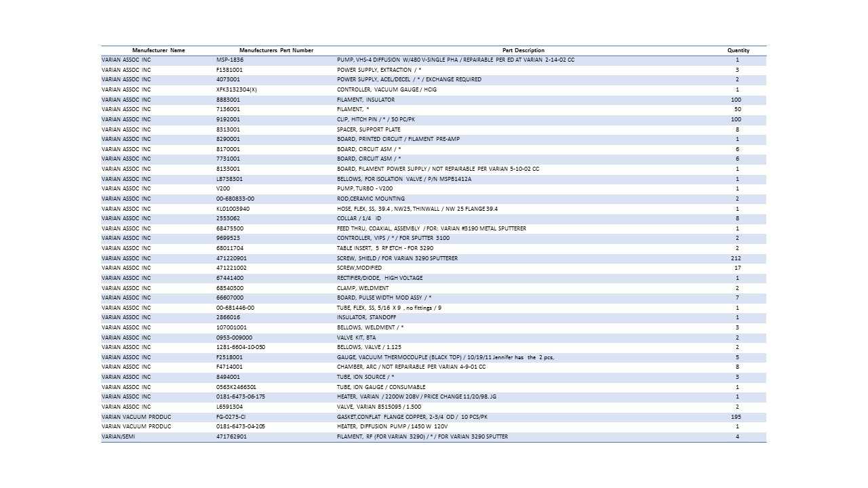Select part number 7136001

coord(228,109)
